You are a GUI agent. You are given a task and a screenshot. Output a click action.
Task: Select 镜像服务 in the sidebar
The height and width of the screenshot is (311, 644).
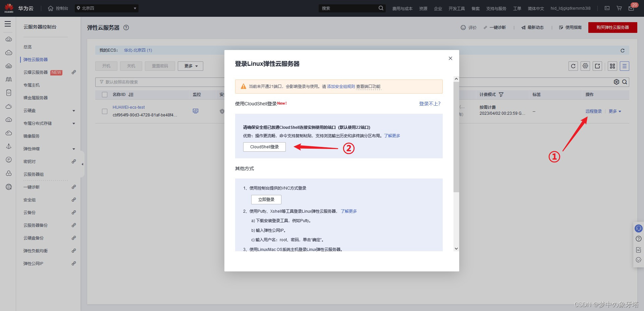tap(32, 136)
